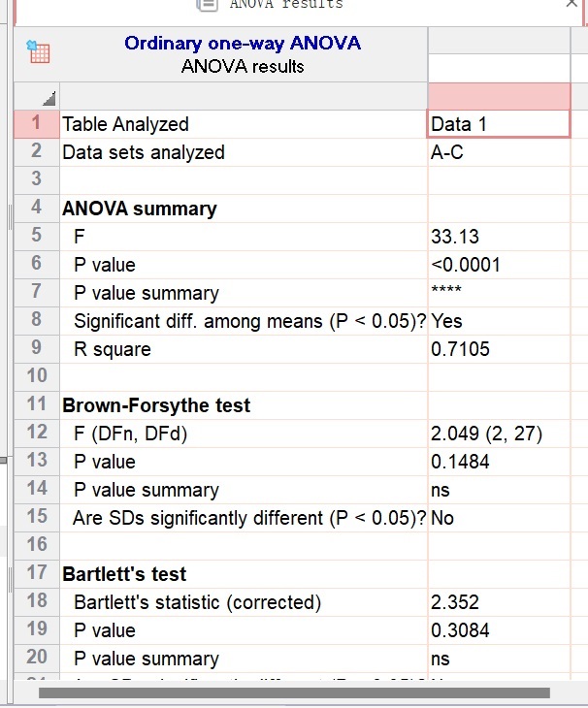Select the R square value 0.7105
This screenshot has height=708, width=588.
pyautogui.click(x=499, y=349)
